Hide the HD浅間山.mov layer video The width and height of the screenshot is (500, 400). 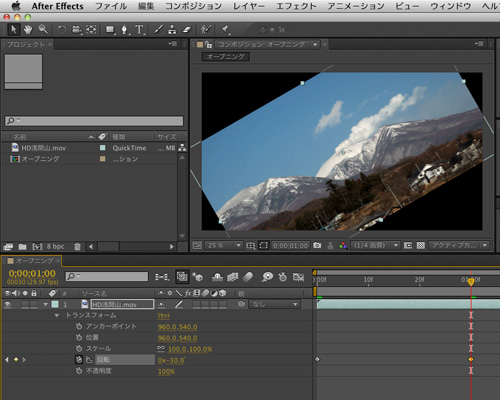(x=8, y=304)
